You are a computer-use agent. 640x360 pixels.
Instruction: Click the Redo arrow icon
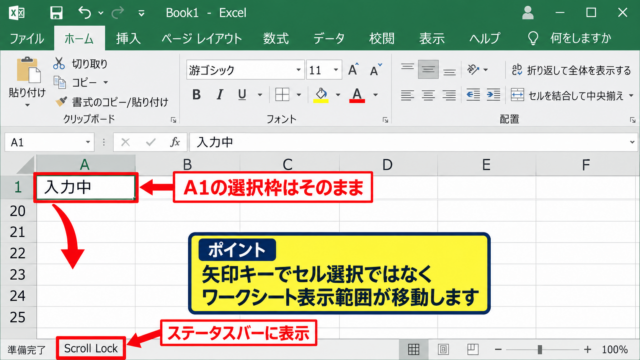pos(118,13)
